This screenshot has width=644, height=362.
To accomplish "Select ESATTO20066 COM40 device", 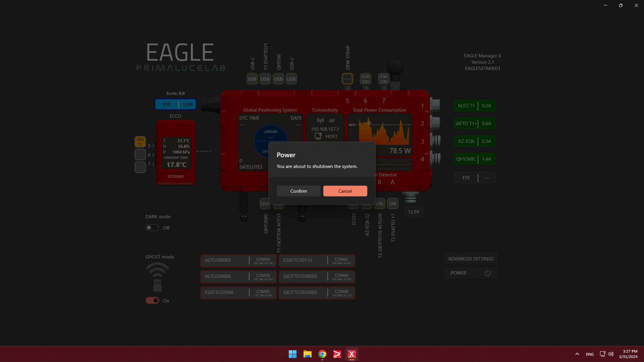I will (238, 292).
